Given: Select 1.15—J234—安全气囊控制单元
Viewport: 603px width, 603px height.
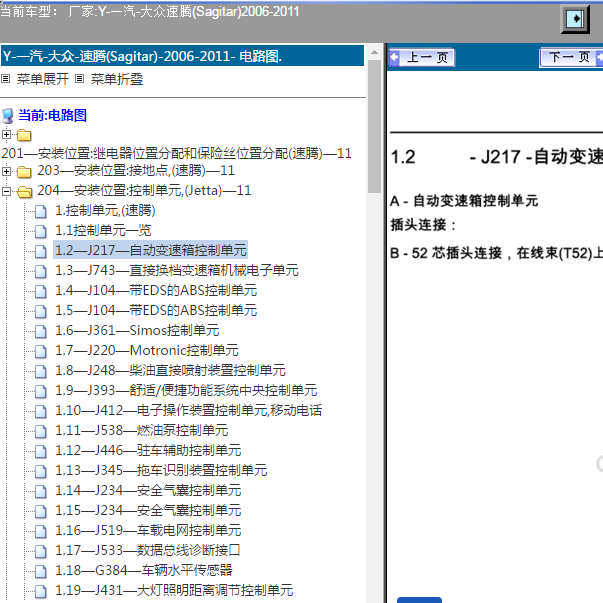Looking at the screenshot, I should tap(148, 510).
